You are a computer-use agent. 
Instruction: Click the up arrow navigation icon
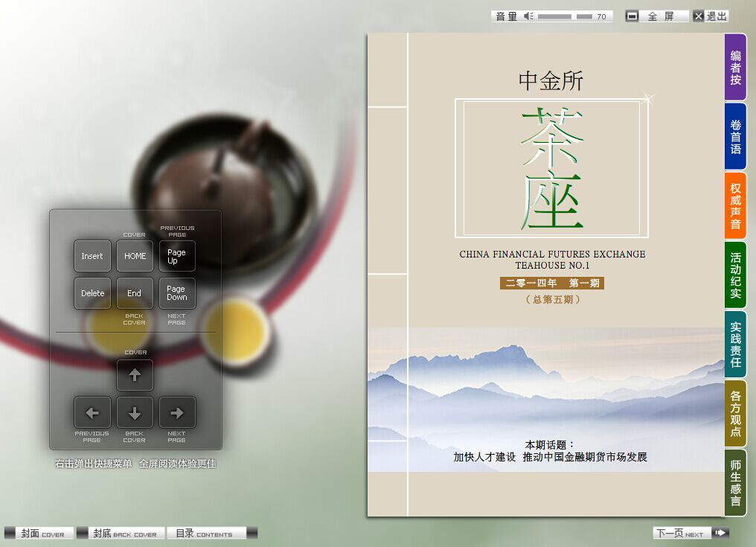click(x=135, y=375)
